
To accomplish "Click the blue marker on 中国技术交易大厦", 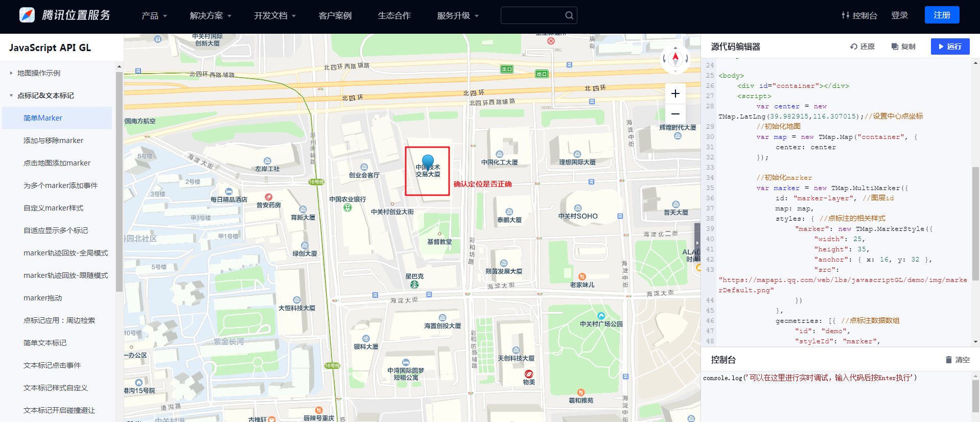I will pyautogui.click(x=428, y=162).
